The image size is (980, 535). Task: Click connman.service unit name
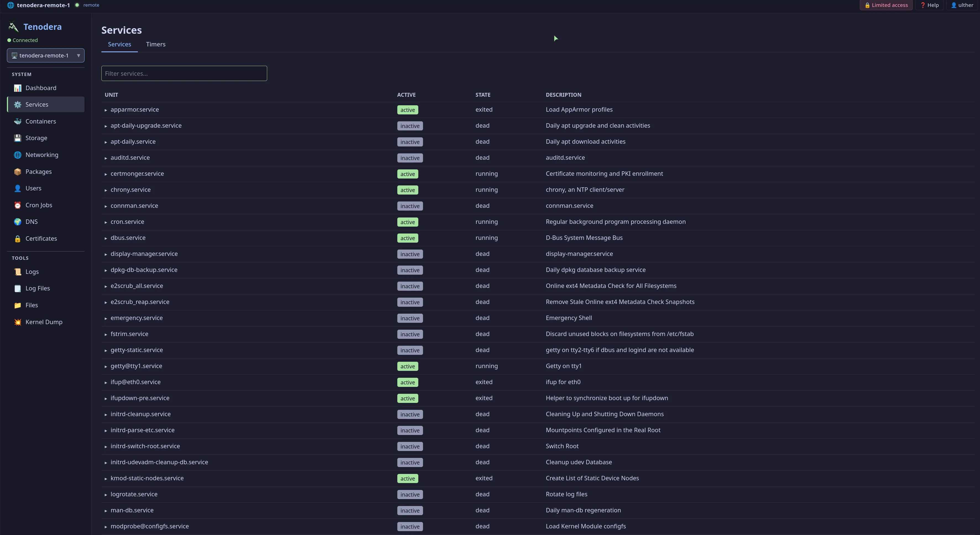[x=134, y=206]
